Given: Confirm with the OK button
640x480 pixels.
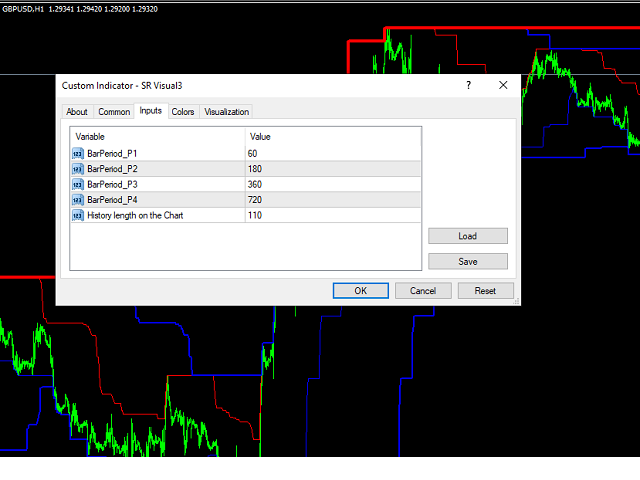Looking at the screenshot, I should (360, 291).
